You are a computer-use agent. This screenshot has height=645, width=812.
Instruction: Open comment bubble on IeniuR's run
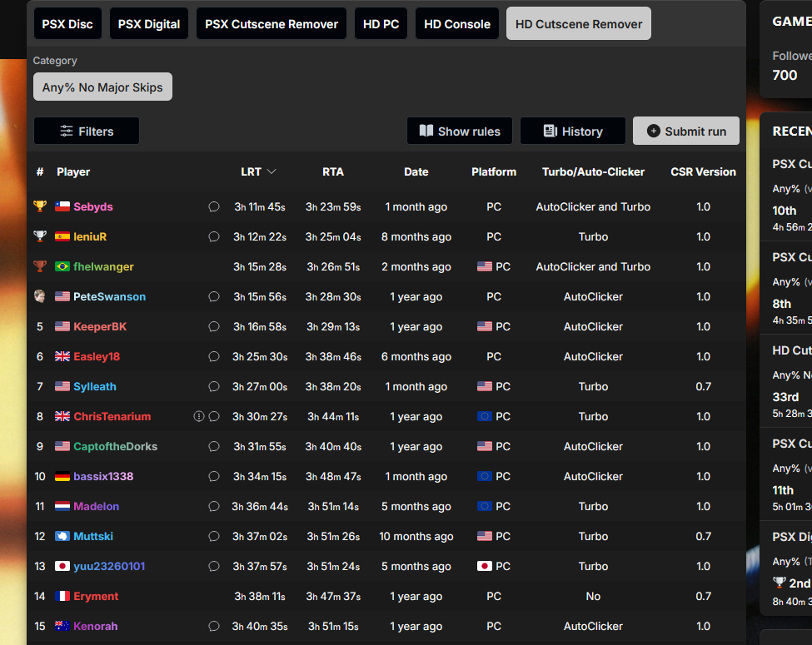click(x=214, y=237)
